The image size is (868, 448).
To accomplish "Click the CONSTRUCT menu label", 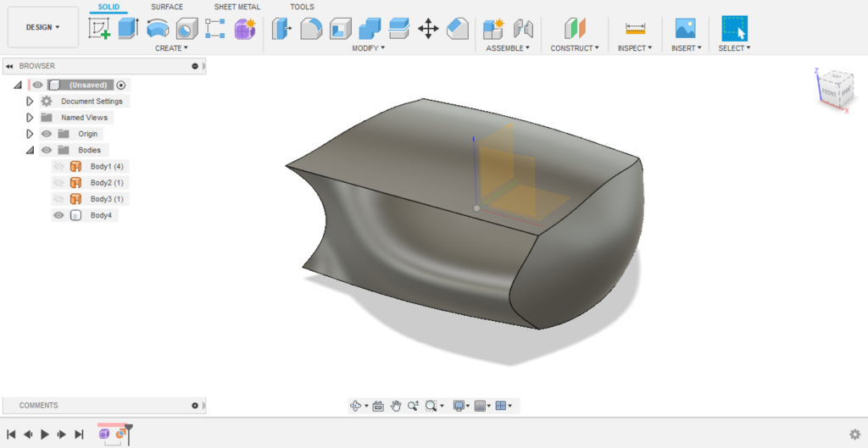I will (x=575, y=48).
